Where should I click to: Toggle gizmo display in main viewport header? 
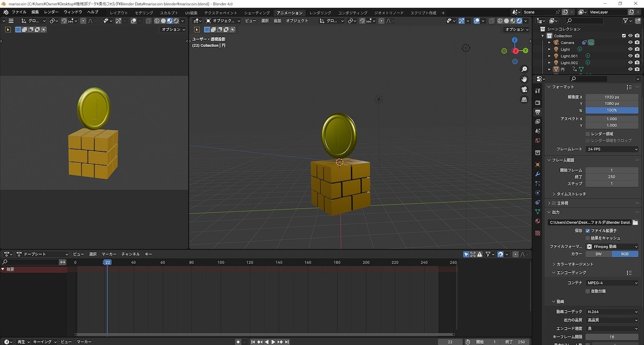pos(461,21)
